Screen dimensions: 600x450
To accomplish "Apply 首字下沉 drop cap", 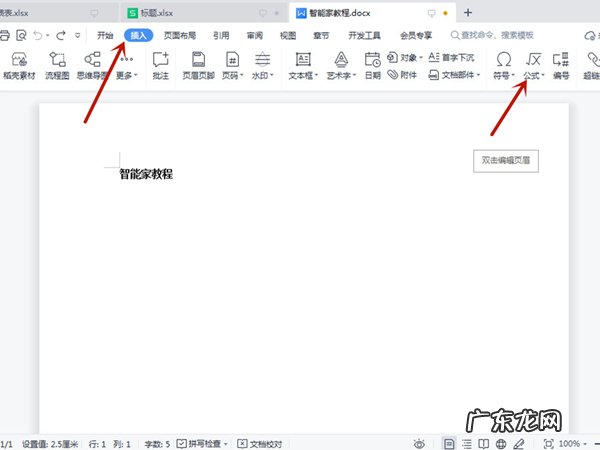I will click(451, 58).
